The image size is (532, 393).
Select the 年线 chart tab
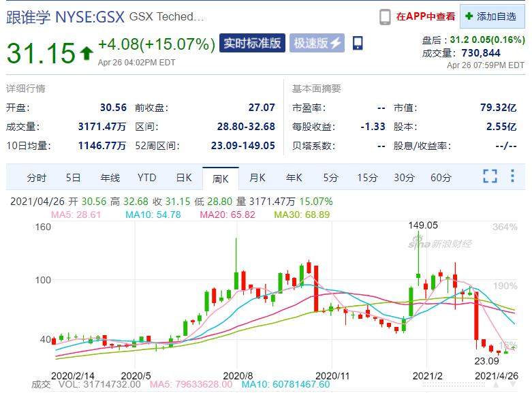[110, 178]
